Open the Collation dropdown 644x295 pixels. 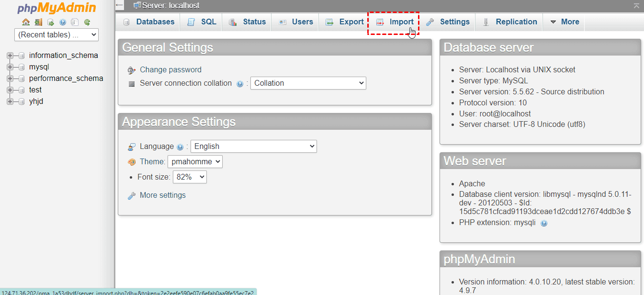(x=308, y=83)
